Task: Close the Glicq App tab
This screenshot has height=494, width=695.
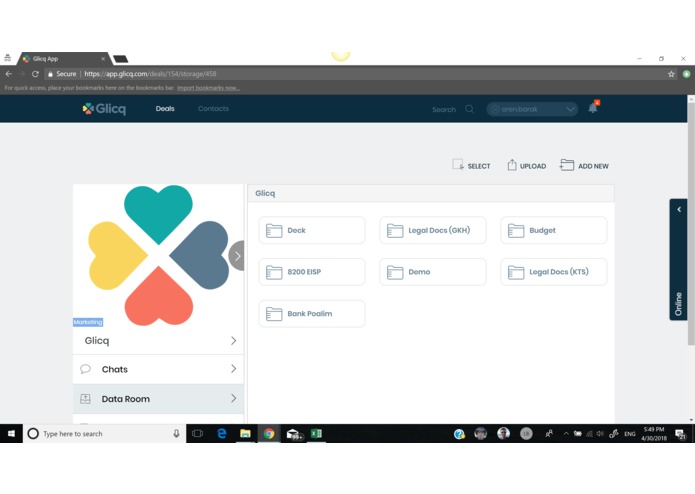Action: point(103,58)
